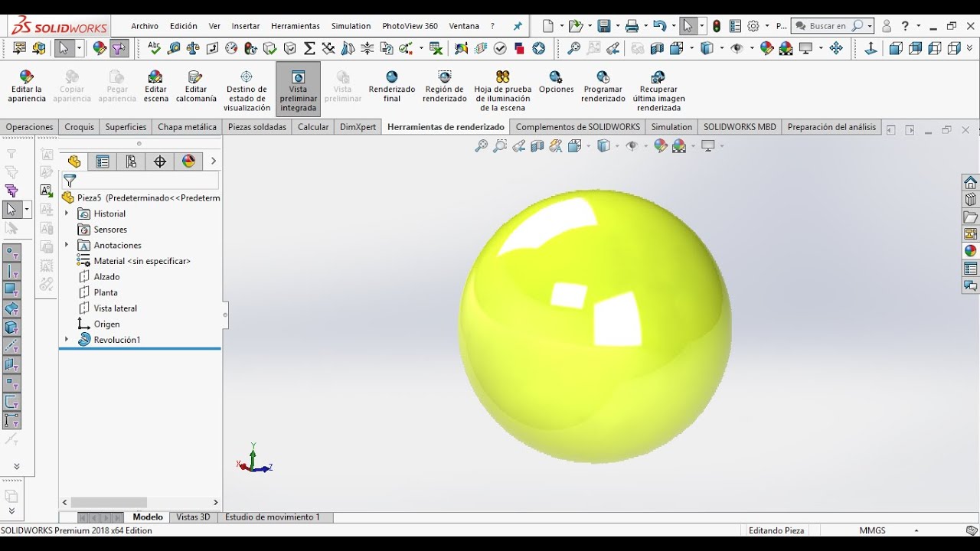Open the Editar escena tool
This screenshot has width=980, height=551.
tap(155, 86)
